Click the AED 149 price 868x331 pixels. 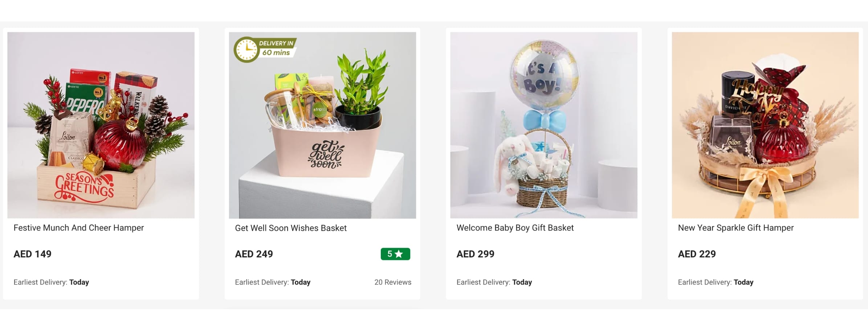point(33,254)
